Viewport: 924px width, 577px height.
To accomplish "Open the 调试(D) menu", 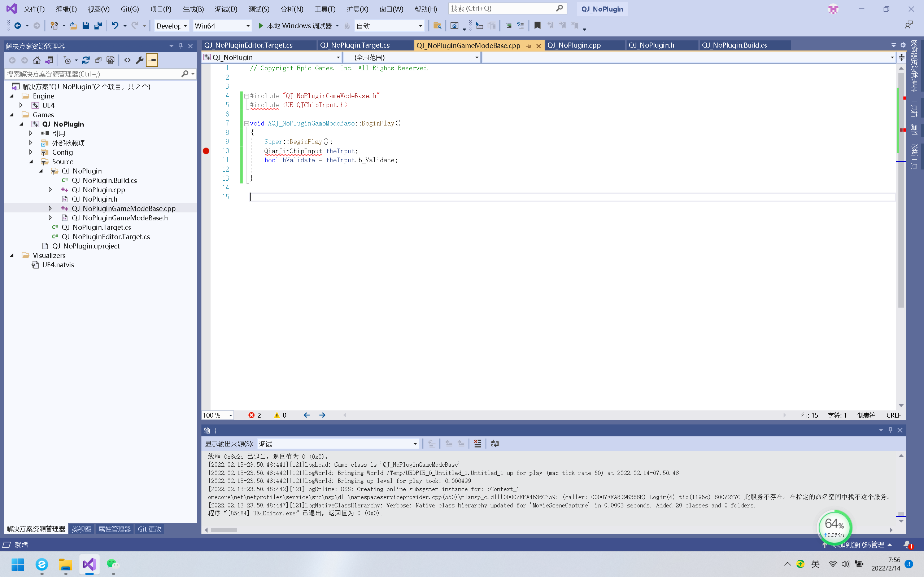I will coord(226,9).
